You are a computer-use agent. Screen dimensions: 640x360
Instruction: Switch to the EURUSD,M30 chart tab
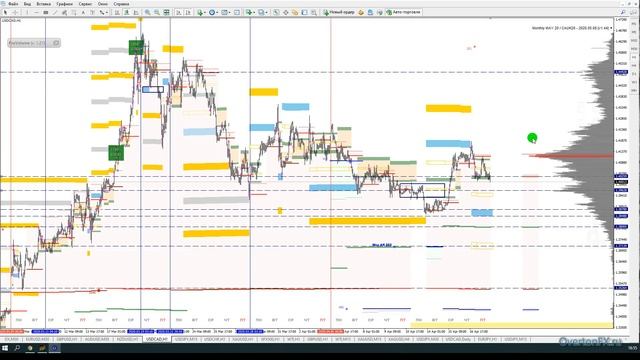[38, 339]
